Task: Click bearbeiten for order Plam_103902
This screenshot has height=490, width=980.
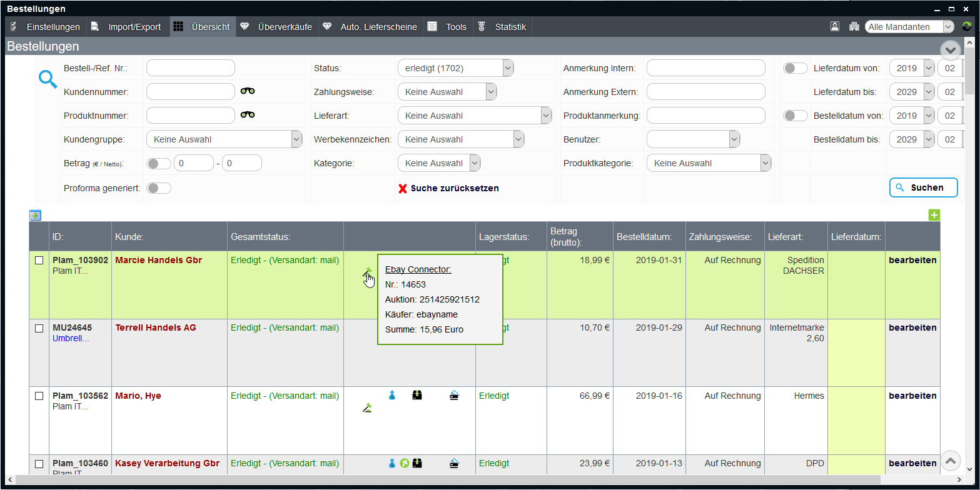Action: pyautogui.click(x=912, y=260)
